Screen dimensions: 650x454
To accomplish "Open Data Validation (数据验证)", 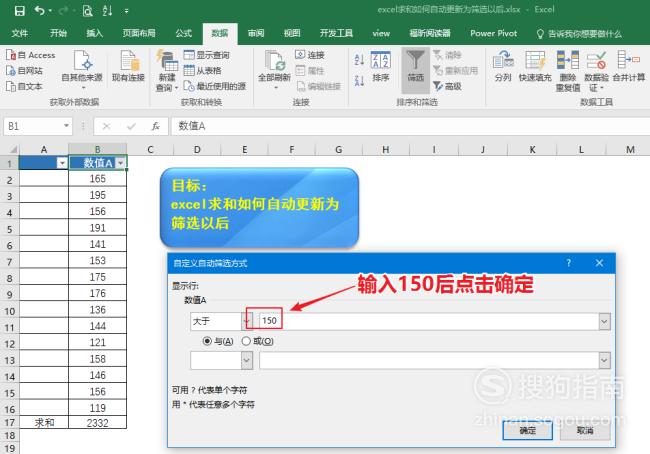I will click(597, 71).
